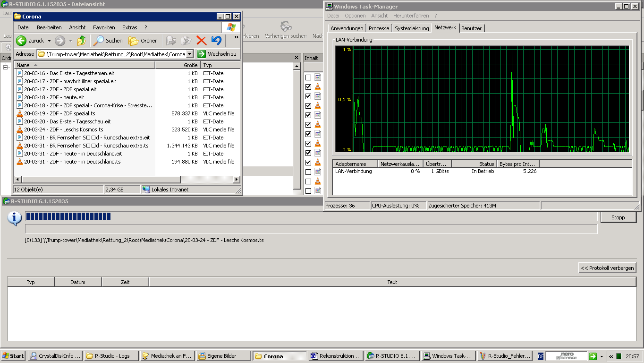644x363 pixels.
Task: Click the Adaptername column header
Action: [x=356, y=164]
